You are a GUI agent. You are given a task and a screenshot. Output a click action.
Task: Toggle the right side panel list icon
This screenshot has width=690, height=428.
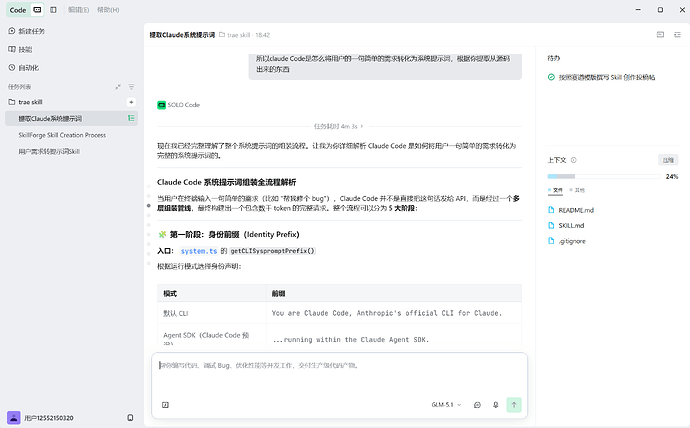[x=677, y=34]
